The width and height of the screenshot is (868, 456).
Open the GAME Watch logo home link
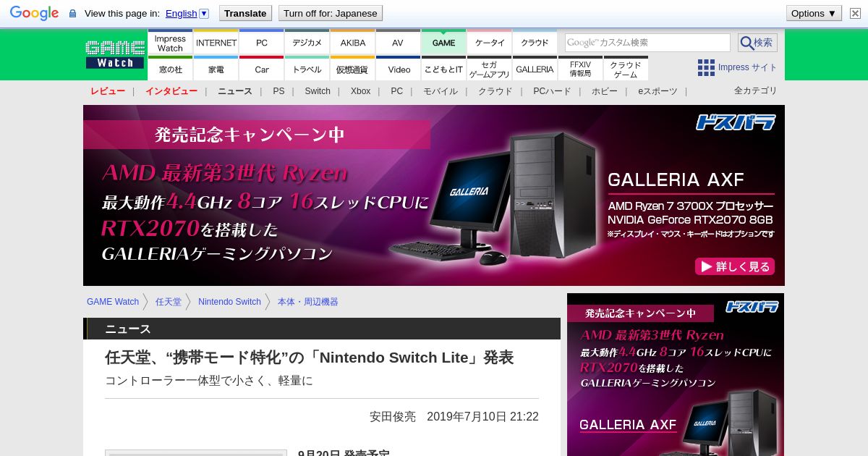pyautogui.click(x=115, y=55)
